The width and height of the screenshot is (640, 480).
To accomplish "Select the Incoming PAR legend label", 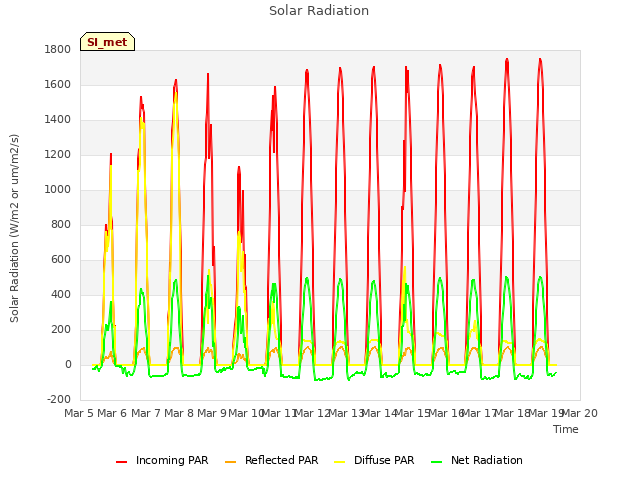I will point(172,460).
